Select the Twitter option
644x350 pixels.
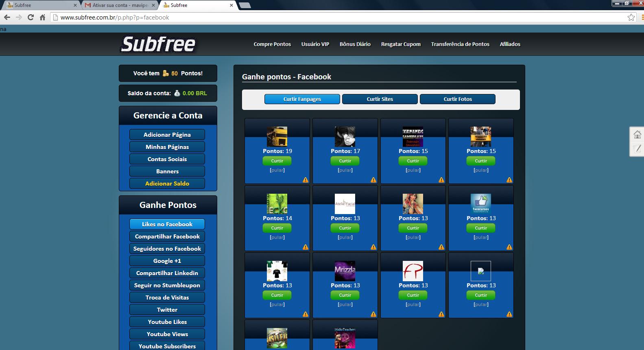167,310
